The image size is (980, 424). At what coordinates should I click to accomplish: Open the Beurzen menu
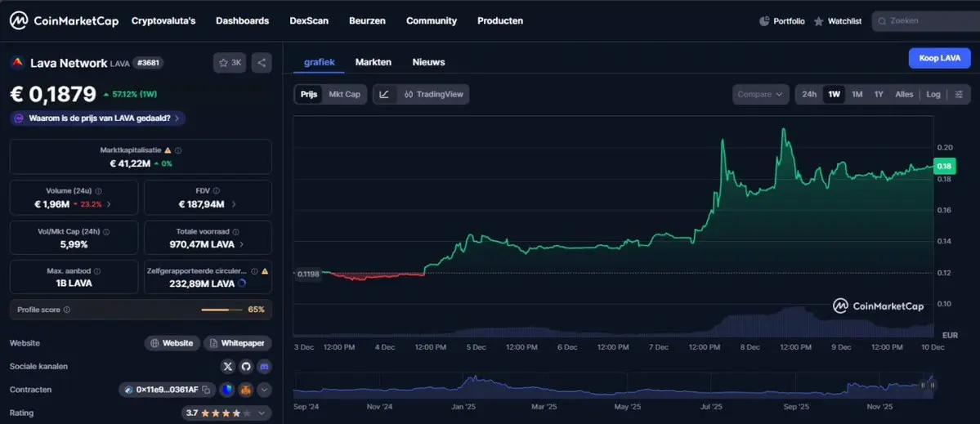point(368,20)
